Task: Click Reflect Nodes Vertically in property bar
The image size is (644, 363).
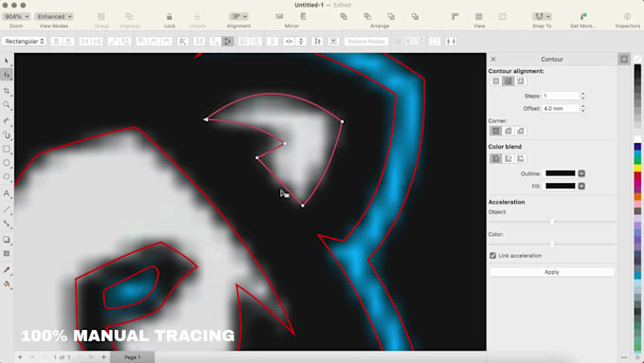Action: pos(301,42)
